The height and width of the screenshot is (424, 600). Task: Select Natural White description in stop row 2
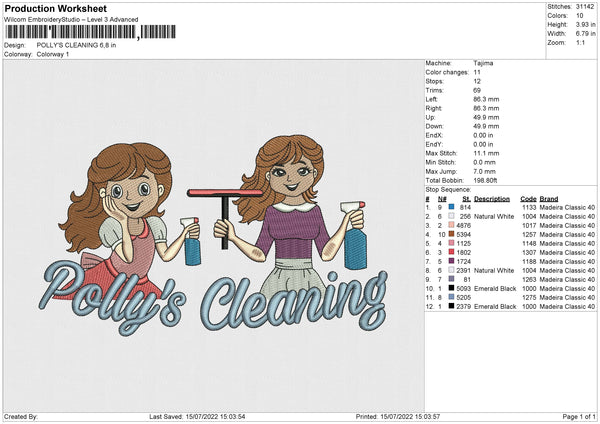tap(494, 216)
